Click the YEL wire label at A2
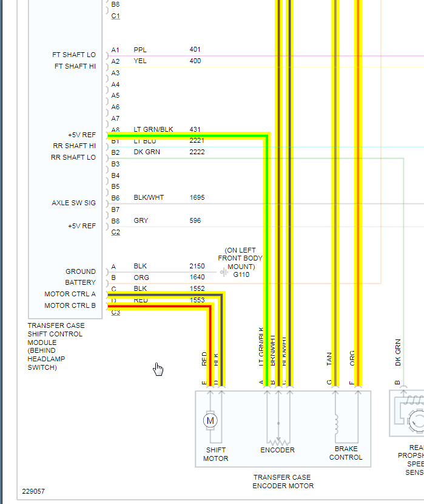424x504 pixels. tap(140, 61)
